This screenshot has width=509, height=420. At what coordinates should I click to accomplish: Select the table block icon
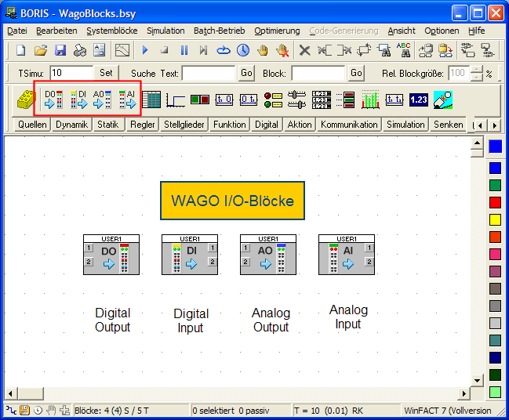pyautogui.click(x=151, y=100)
